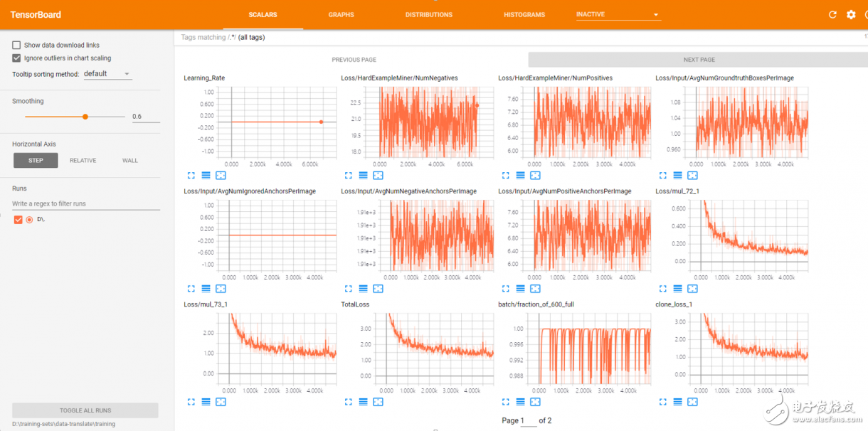Toggle y-axis log scale on TotalLoss chart
The image size is (868, 431).
(x=363, y=402)
